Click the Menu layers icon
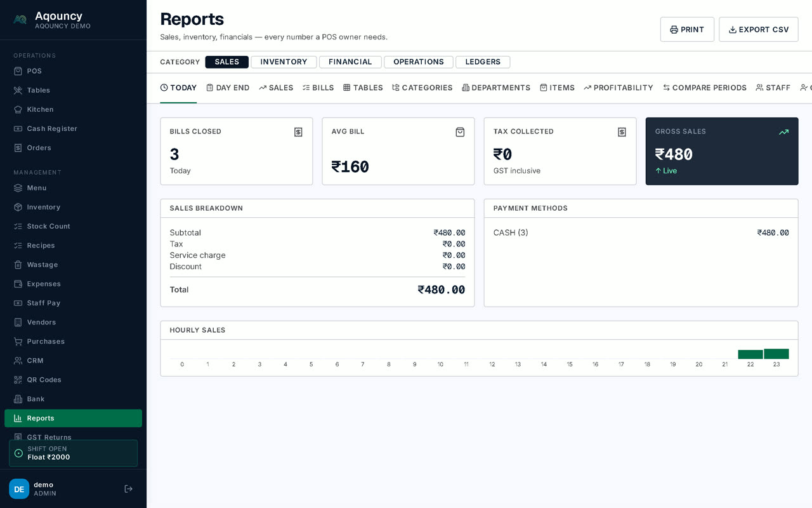 [18, 188]
